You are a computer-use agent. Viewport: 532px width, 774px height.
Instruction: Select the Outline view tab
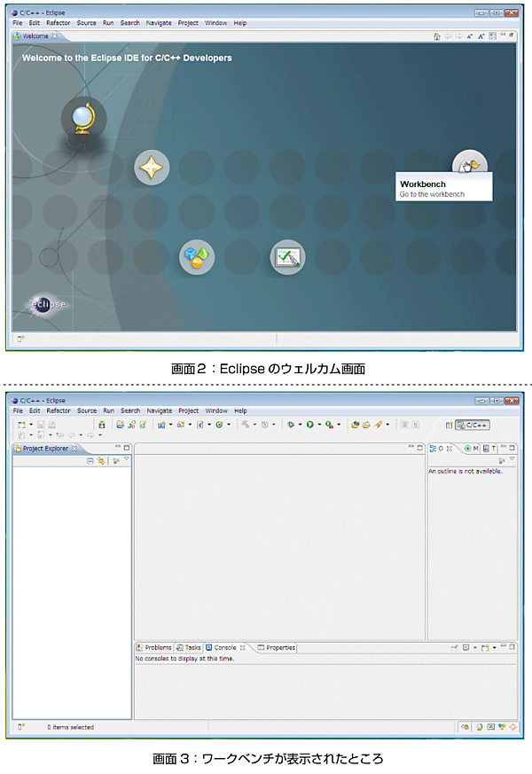coord(440,449)
